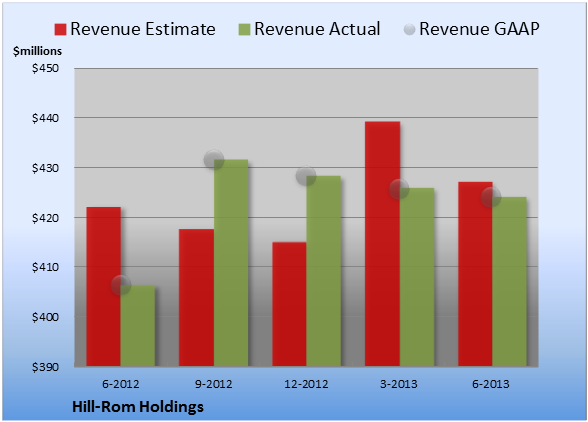Screen dimensions: 588x422
Task: Select the 'Revenue GAAP' legend label
Action: point(479,29)
